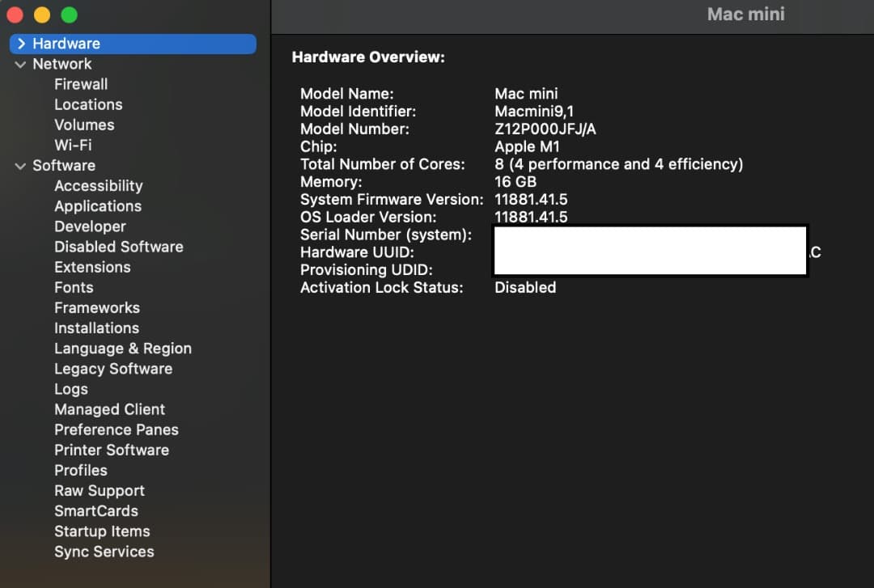View Locations details
874x588 pixels.
point(88,104)
